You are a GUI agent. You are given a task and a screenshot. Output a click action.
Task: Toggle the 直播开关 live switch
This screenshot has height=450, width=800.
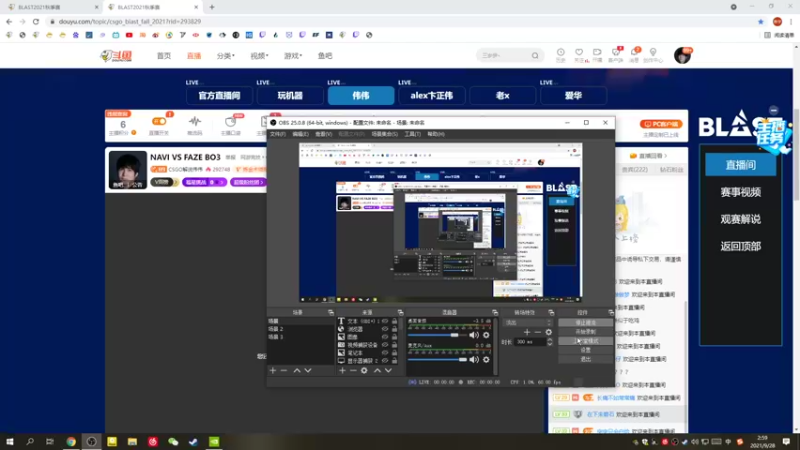(159, 121)
